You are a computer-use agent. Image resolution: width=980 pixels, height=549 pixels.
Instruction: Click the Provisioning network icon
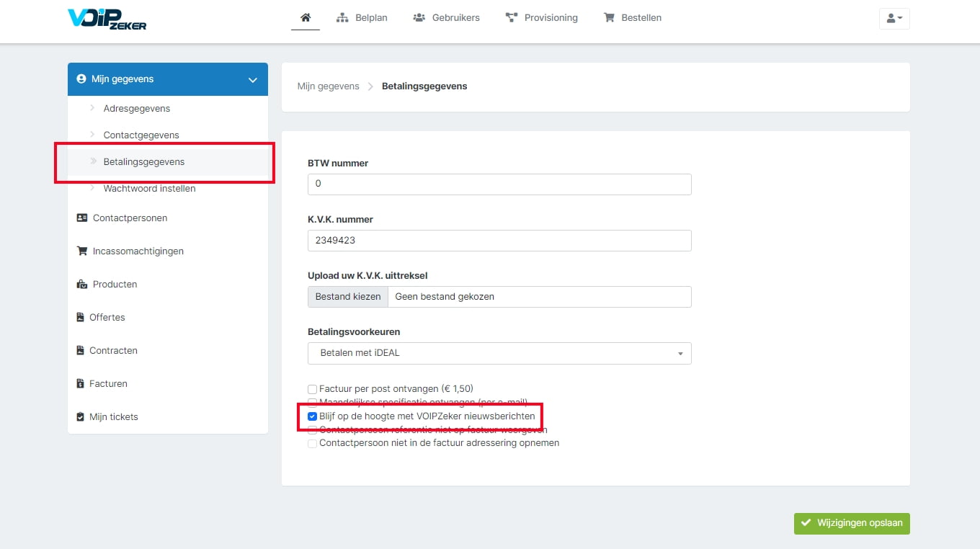[x=512, y=17]
